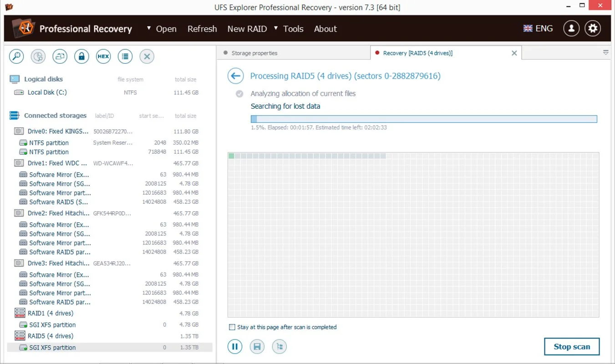Click the UFS Explorer logo in header
The width and height of the screenshot is (615, 364).
pyautogui.click(x=23, y=28)
